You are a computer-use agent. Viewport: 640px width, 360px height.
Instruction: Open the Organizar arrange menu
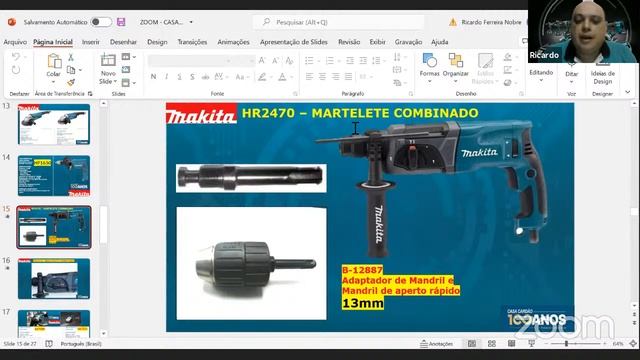[x=456, y=68]
